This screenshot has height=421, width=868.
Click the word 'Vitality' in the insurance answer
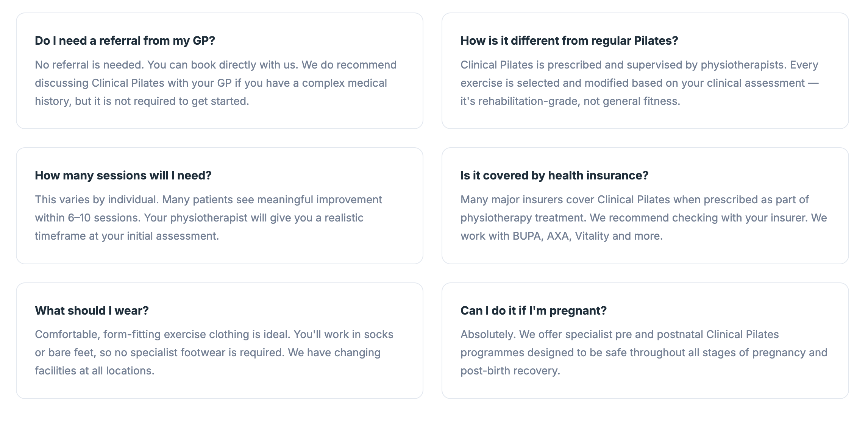tap(592, 236)
